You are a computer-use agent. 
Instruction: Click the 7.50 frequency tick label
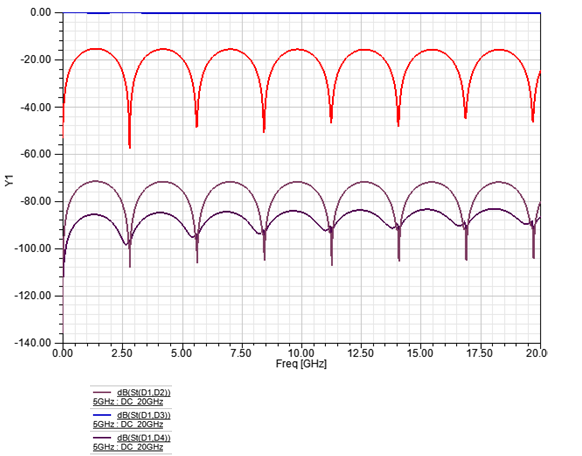(x=241, y=353)
